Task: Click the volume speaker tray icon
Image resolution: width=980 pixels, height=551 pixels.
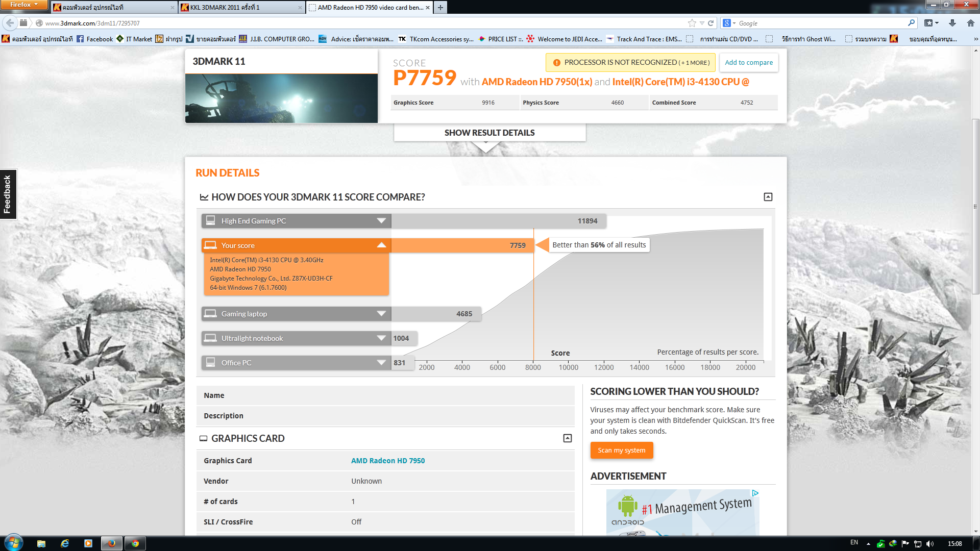Action: click(x=929, y=544)
